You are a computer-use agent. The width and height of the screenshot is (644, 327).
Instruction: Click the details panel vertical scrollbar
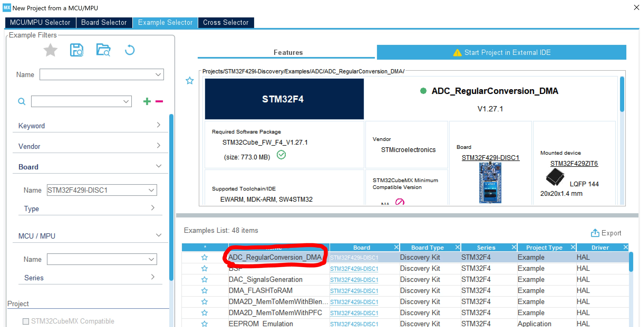click(x=622, y=94)
